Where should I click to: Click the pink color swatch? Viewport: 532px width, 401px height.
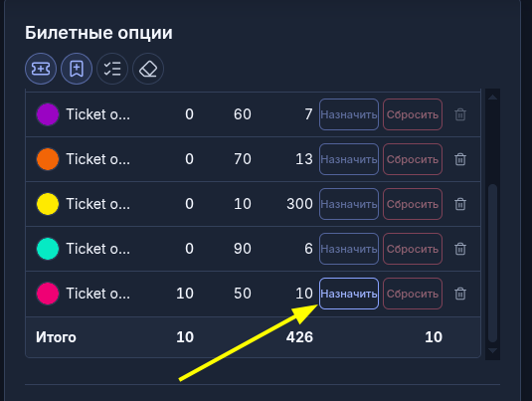48,294
